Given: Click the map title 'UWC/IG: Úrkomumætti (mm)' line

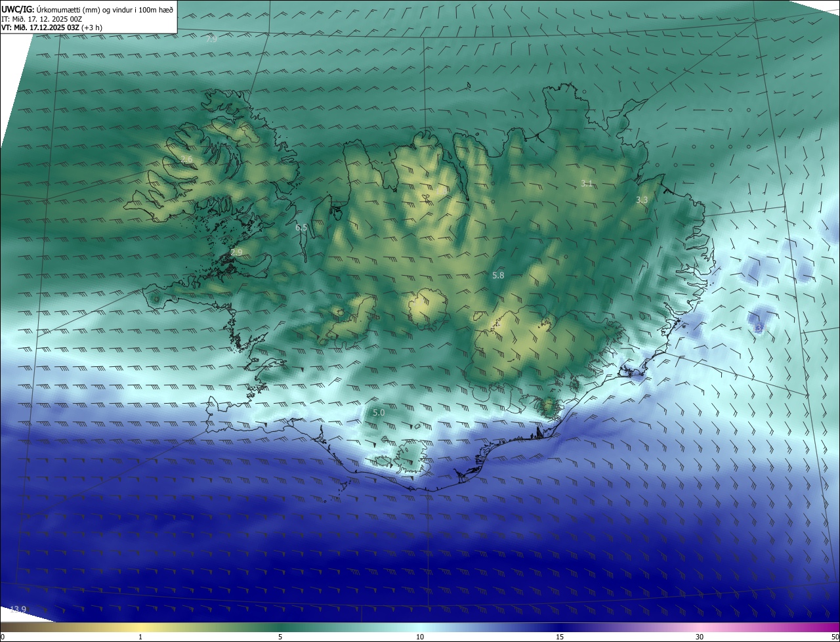Looking at the screenshot, I should point(87,11).
